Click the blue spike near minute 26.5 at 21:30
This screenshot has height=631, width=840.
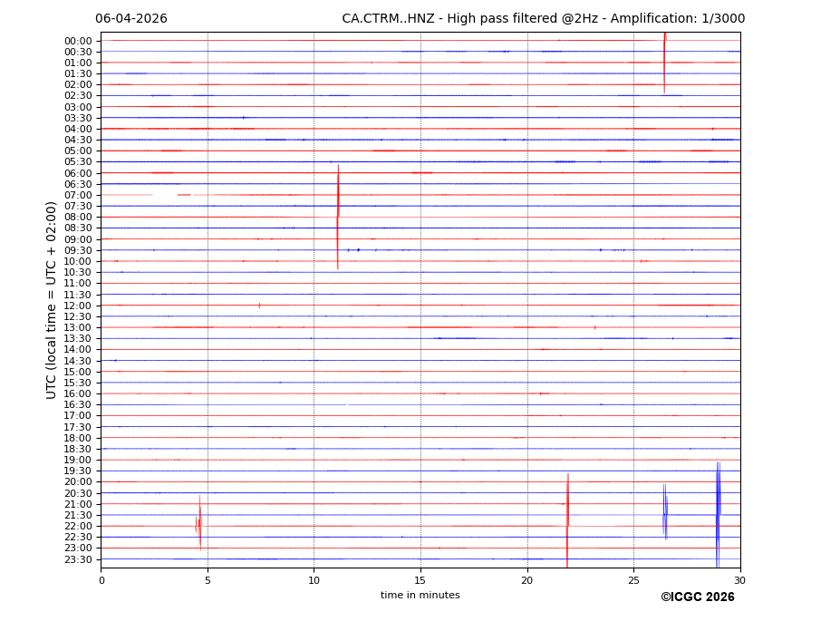[664, 513]
